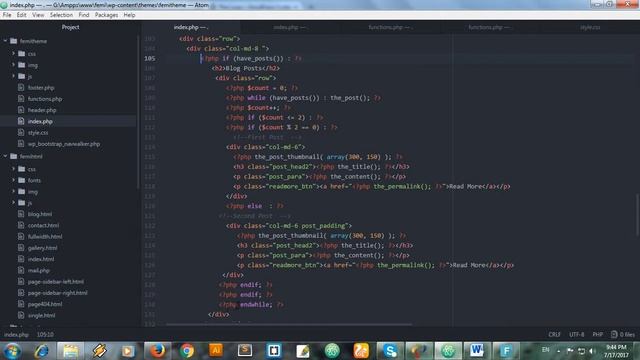Open Microsoft Word from the taskbar
The image size is (640, 360).
point(476,351)
